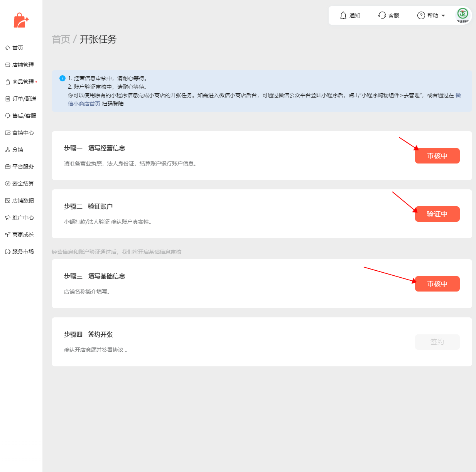The width and height of the screenshot is (476, 472).
Task: Open 服务市场 in the sidebar
Action: click(23, 251)
